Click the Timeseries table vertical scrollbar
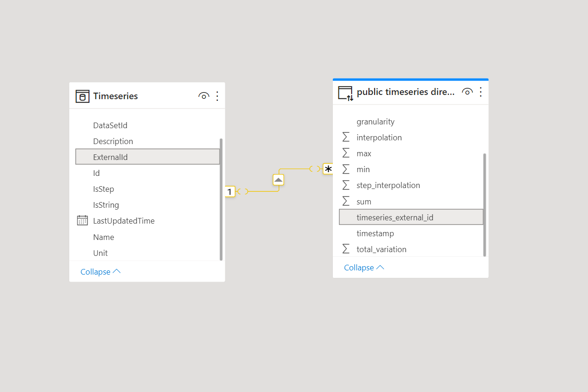Screen dimensions: 588x392 221,199
